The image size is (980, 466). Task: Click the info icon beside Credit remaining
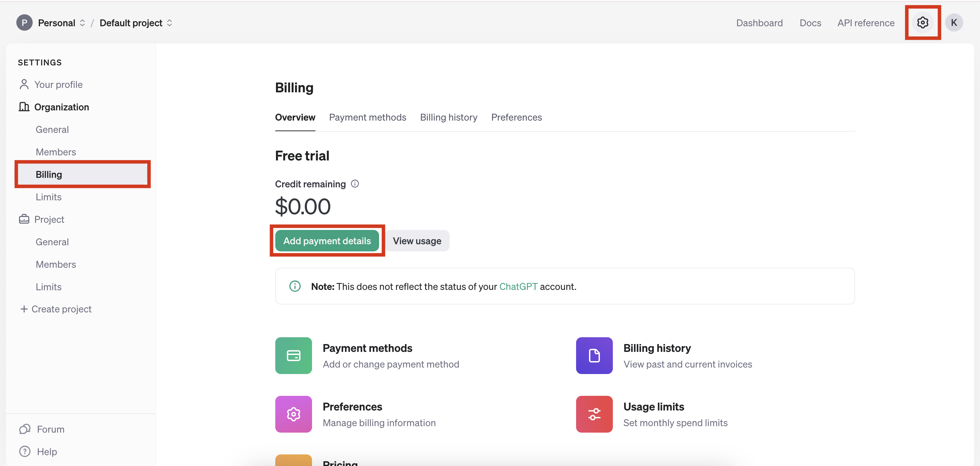(x=355, y=184)
